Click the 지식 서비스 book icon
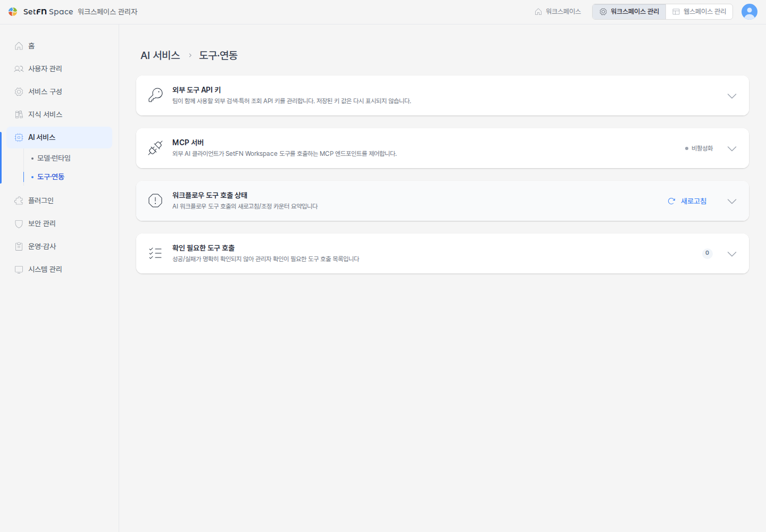This screenshot has width=766, height=532. click(x=19, y=114)
